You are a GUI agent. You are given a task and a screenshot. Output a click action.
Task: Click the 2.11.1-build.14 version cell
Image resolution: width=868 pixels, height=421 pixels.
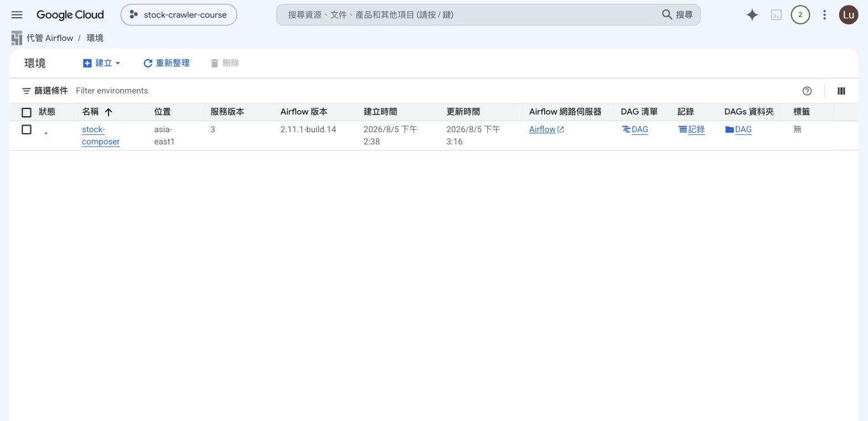[x=308, y=129]
